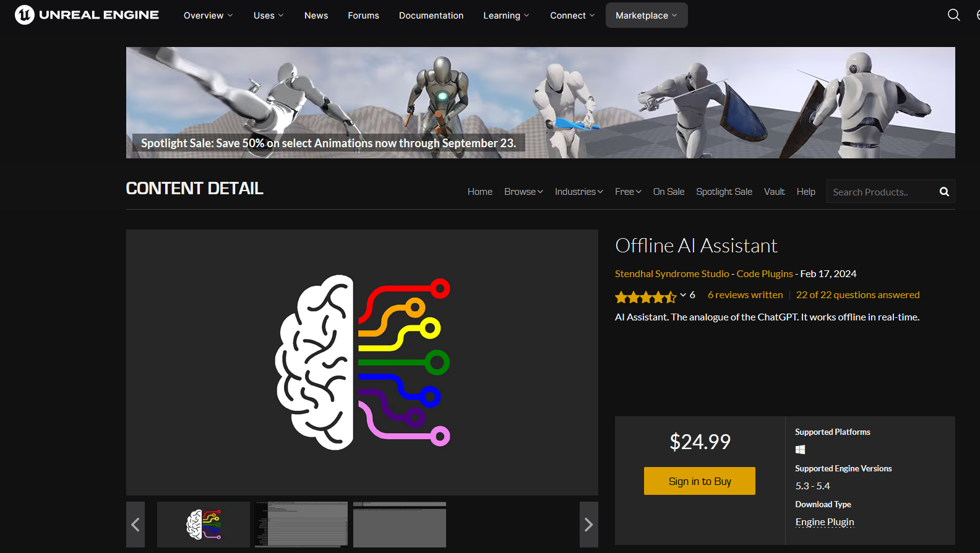View 22 of 22 questions answered
Image resolution: width=980 pixels, height=553 pixels.
pos(858,295)
